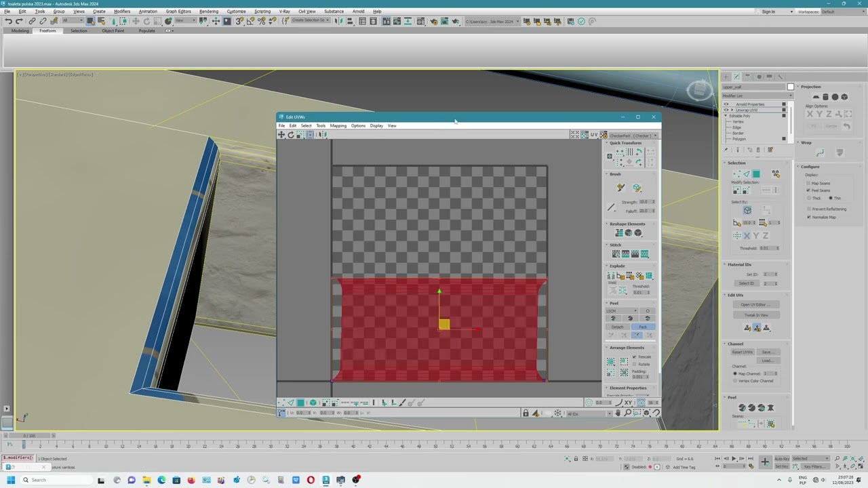The height and width of the screenshot is (488, 868).
Task: Click the Stitch to Target icon
Action: (616, 254)
